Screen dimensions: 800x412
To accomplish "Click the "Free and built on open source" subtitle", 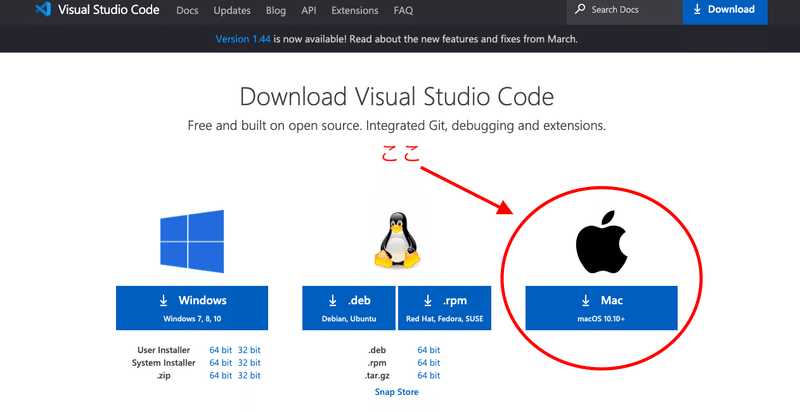I will click(396, 125).
